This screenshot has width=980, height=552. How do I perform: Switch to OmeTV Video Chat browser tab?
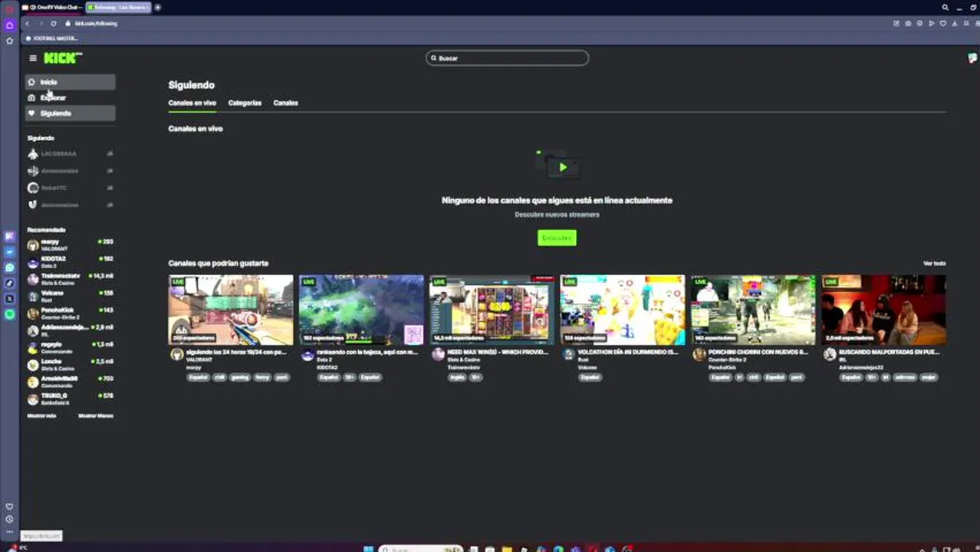(52, 7)
